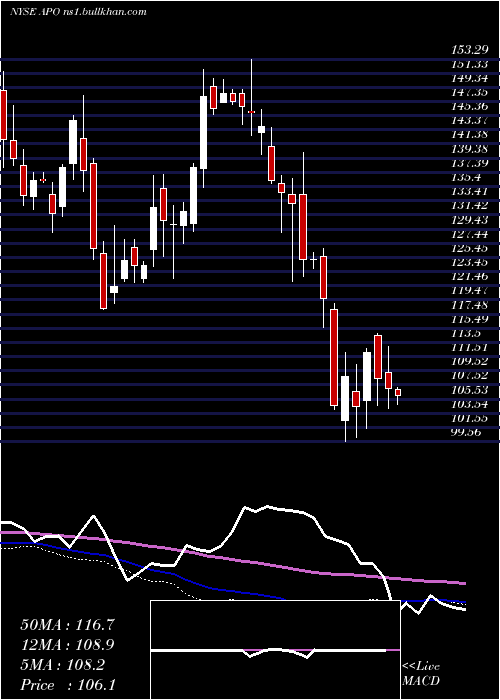Click the 127.44 price axis label
The image size is (500, 700).
[469, 234]
